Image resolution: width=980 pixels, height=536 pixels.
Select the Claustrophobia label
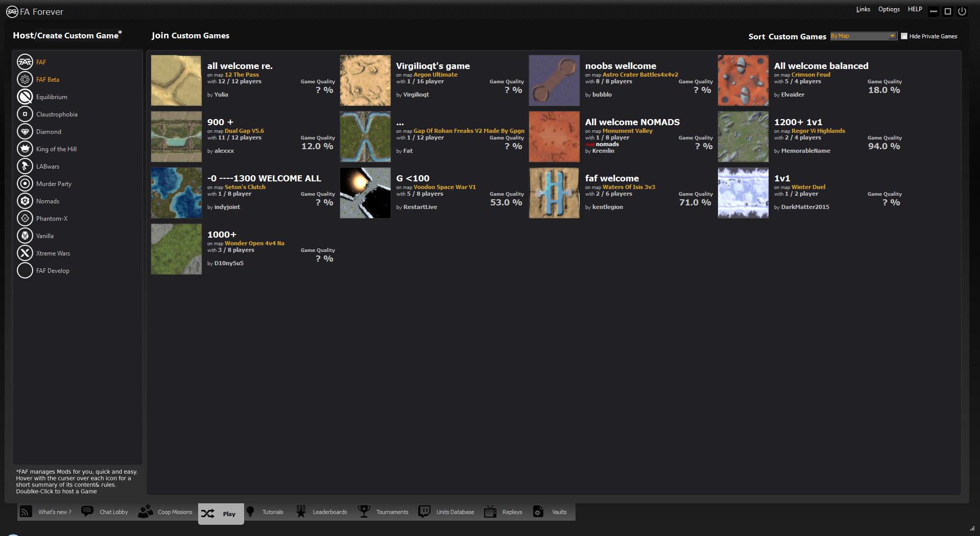point(57,114)
